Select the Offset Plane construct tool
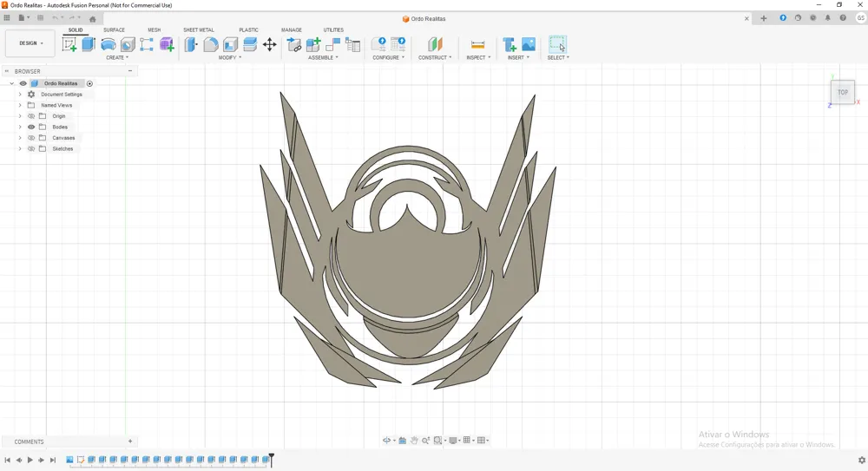The height and width of the screenshot is (471, 868). pyautogui.click(x=435, y=44)
